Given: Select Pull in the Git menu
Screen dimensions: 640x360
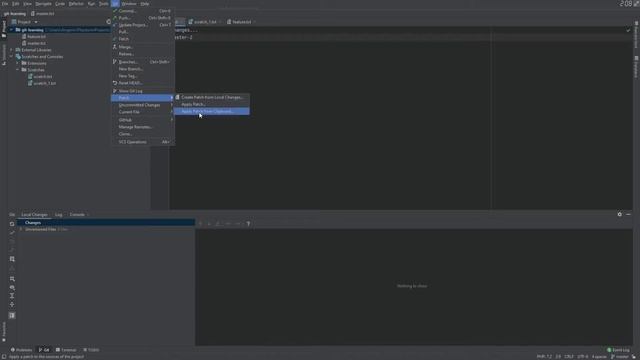Looking at the screenshot, I should click(142, 32).
